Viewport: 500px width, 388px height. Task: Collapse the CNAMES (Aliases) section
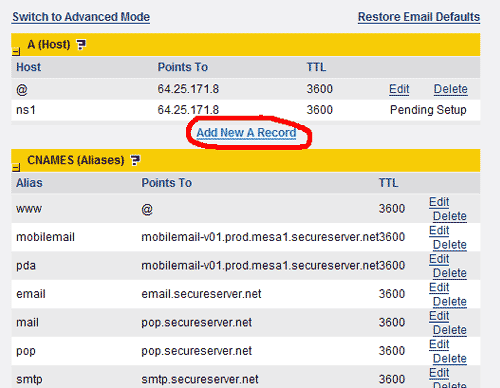coord(16,167)
